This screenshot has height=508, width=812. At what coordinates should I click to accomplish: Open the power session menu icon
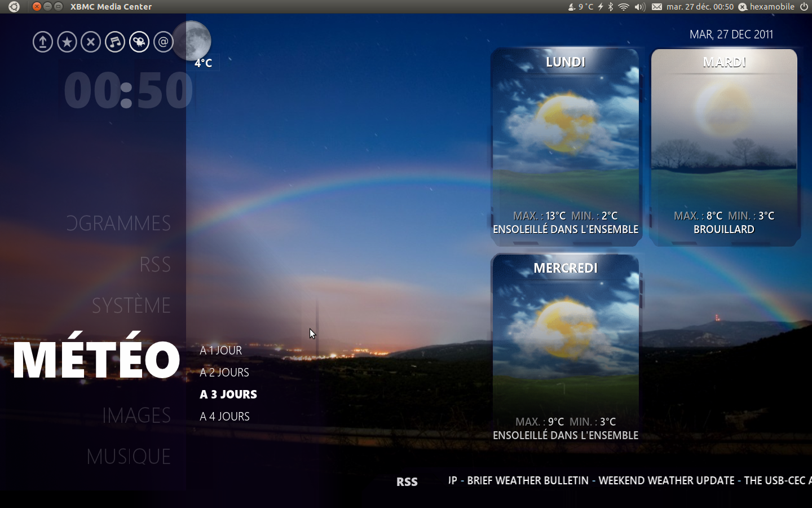tap(804, 7)
